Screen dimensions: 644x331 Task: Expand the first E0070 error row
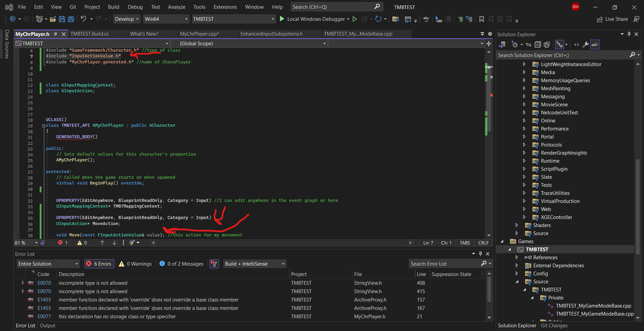click(x=23, y=283)
